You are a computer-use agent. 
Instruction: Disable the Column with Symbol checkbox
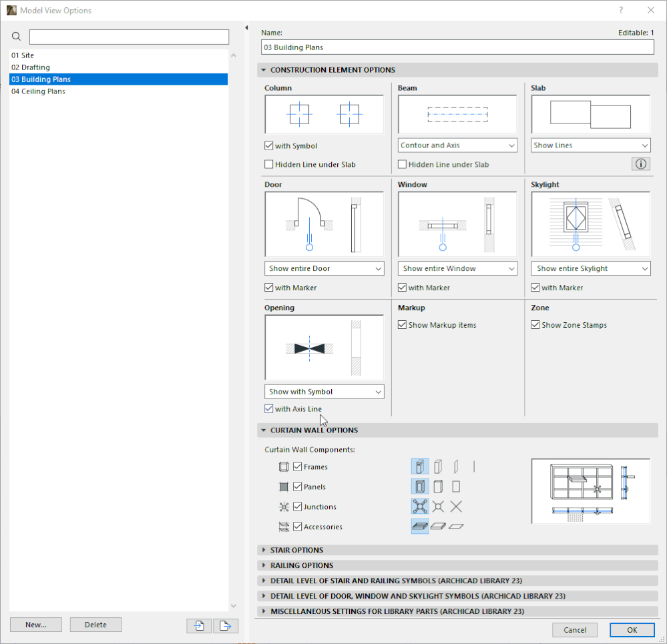268,145
